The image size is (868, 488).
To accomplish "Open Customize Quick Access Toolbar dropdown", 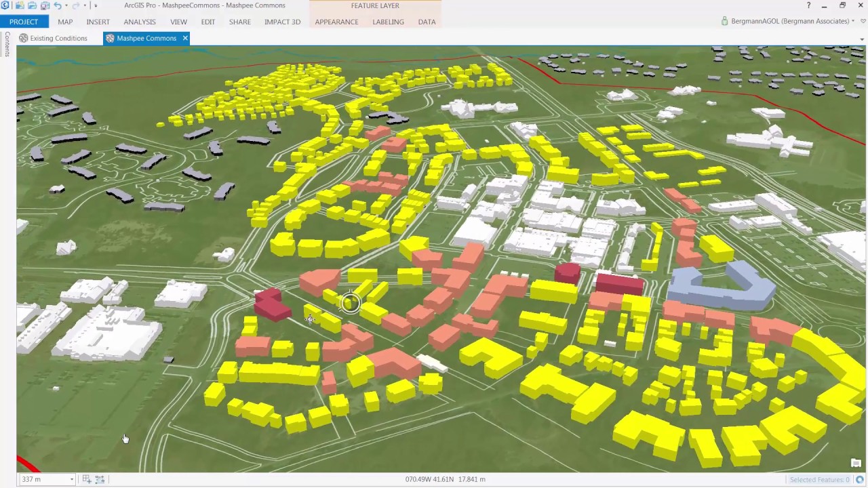I will 96,5.
